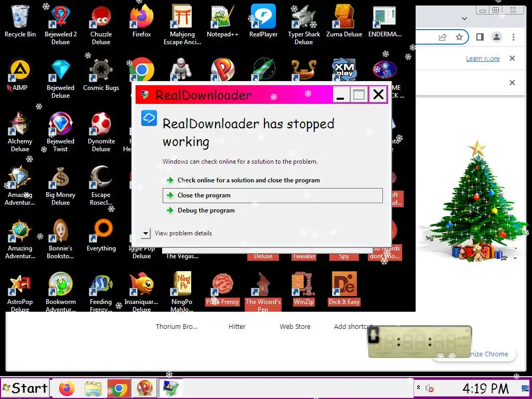The image size is (532, 399).
Task: Switch to Chrome taskbar button
Action: pyautogui.click(x=119, y=388)
